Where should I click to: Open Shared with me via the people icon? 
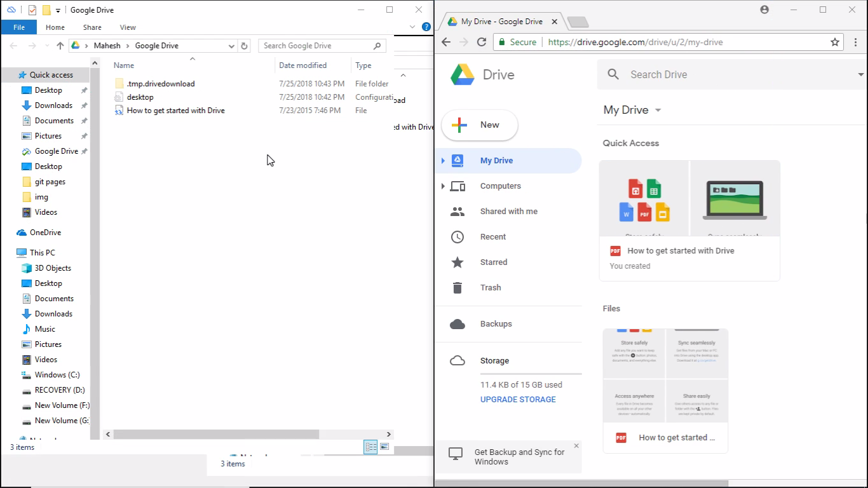457,211
